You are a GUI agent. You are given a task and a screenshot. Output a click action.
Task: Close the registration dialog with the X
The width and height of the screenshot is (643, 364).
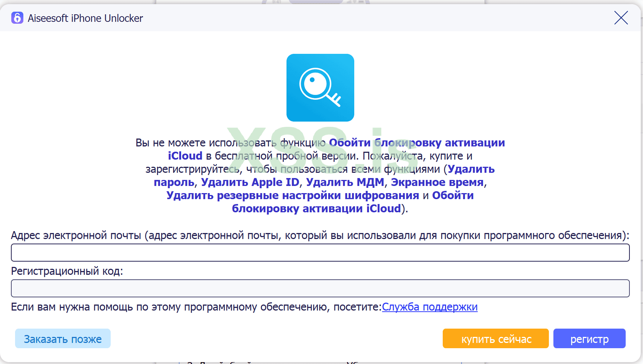pos(621,18)
